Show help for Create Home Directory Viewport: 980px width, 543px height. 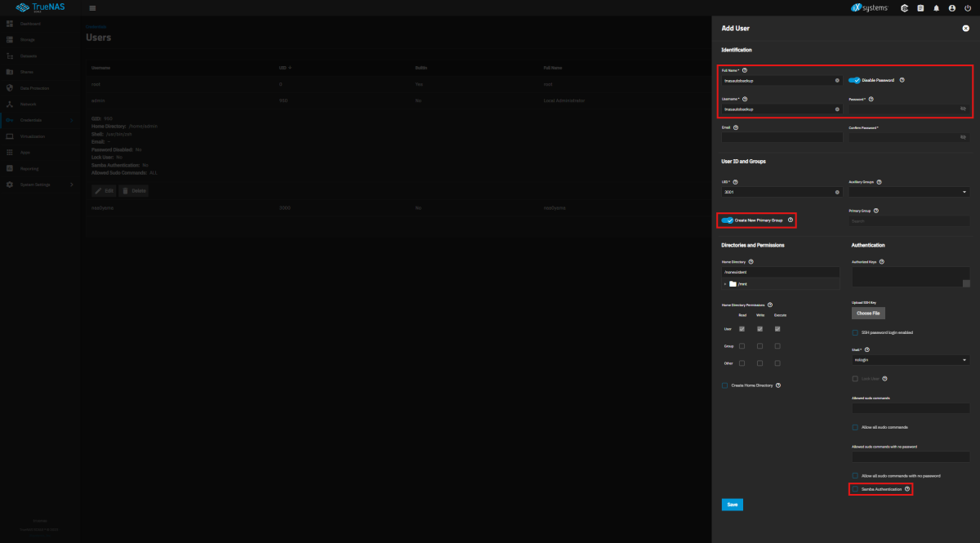[x=777, y=385]
